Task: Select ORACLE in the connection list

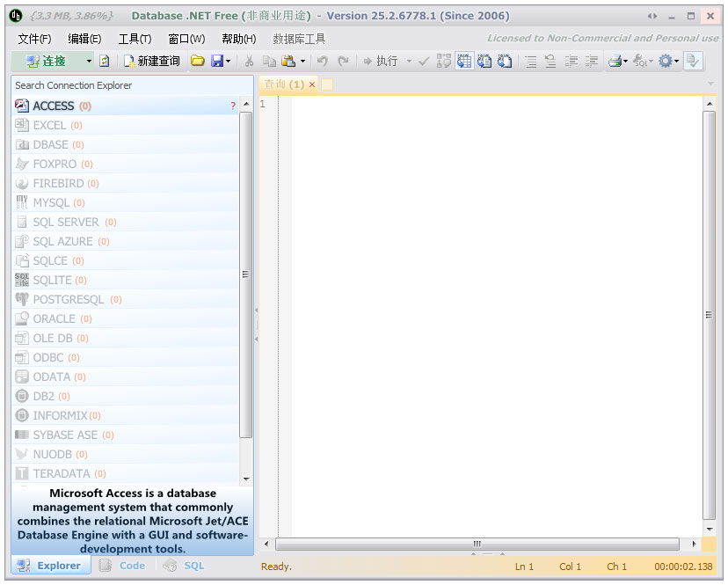Action: [126, 318]
